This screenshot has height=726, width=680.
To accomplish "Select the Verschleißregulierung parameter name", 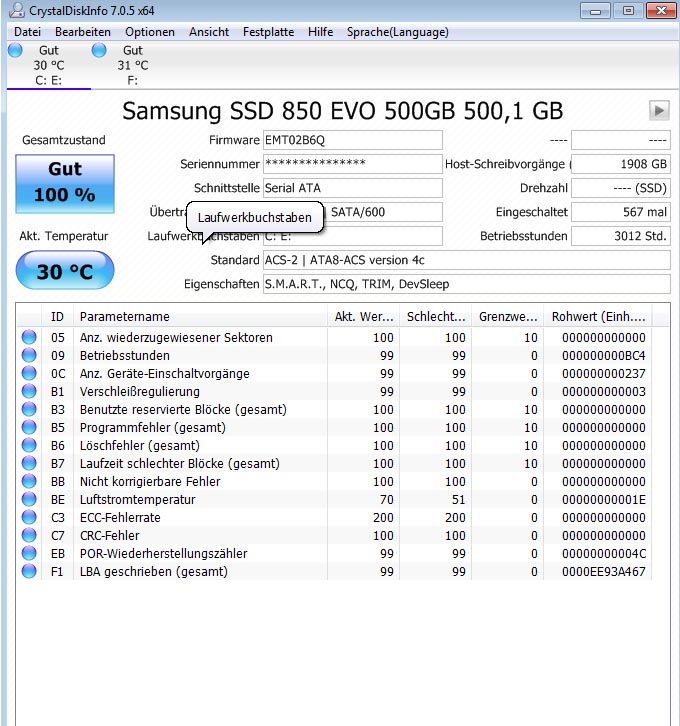I will point(139,392).
